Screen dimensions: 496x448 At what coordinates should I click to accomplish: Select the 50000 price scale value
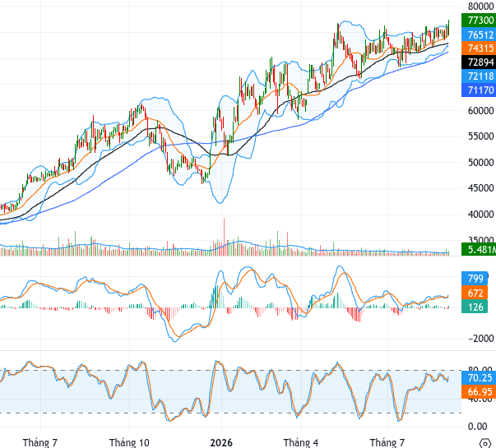coord(481,163)
